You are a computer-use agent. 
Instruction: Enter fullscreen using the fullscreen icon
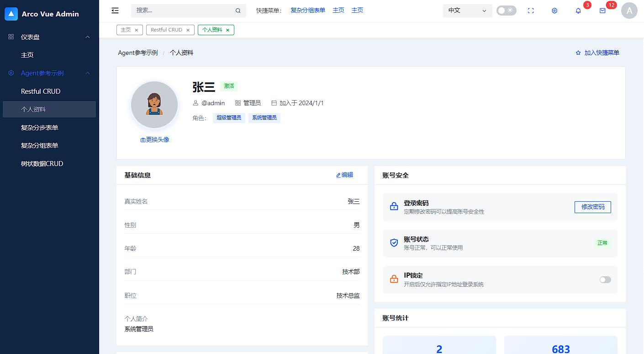[x=531, y=11]
